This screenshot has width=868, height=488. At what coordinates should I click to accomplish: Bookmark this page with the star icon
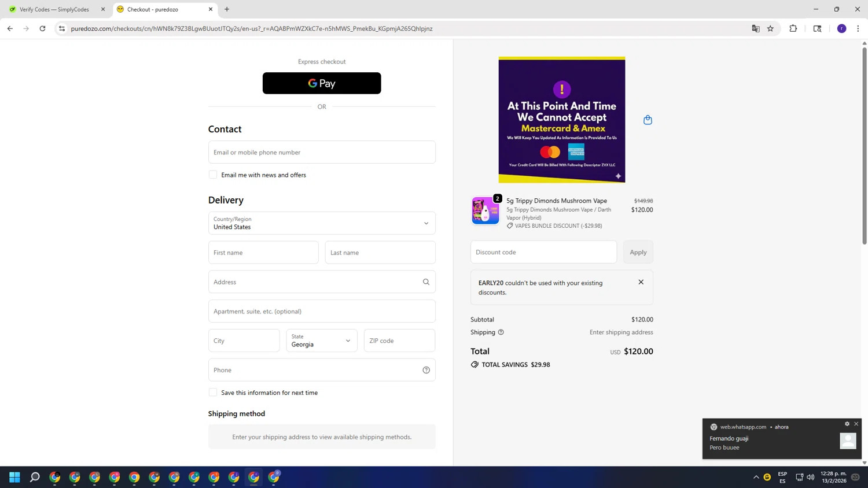coord(771,28)
